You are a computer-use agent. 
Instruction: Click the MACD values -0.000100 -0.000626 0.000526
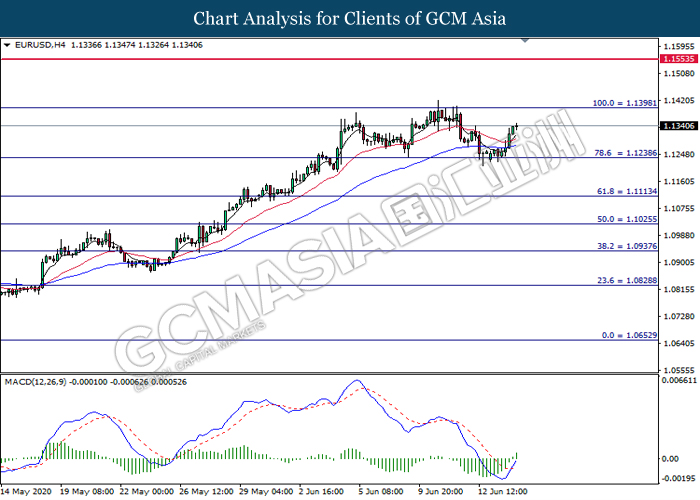[x=129, y=382]
